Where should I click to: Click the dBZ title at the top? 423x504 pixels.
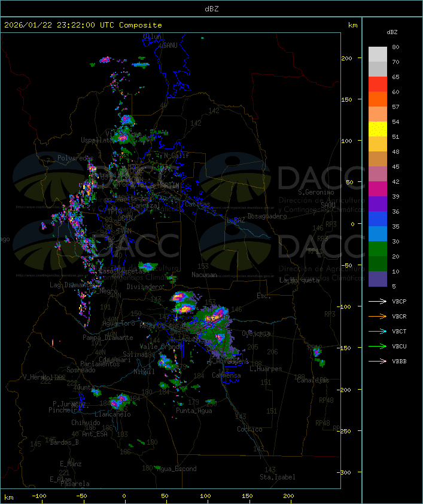pos(211,8)
